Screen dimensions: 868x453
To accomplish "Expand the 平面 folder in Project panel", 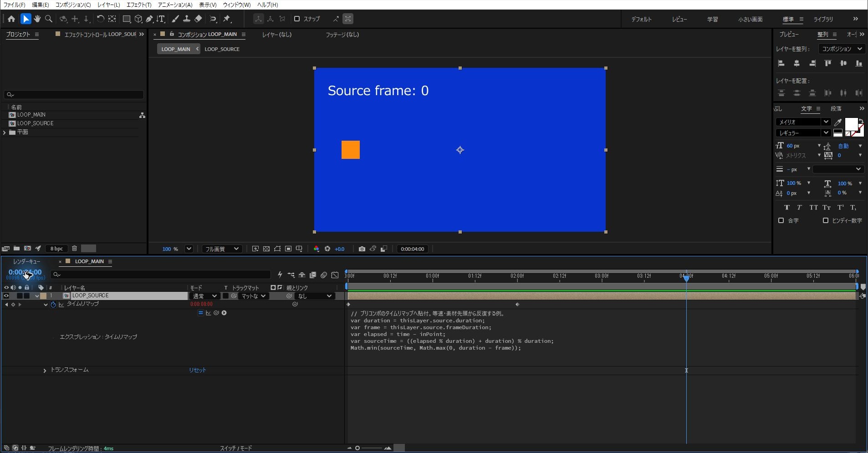I will tap(5, 132).
